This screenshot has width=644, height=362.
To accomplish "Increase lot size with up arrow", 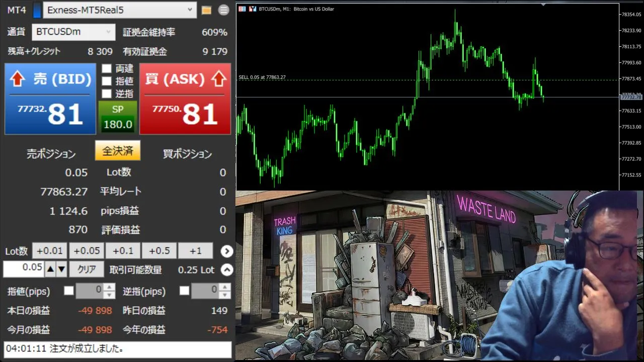I will pyautogui.click(x=50, y=269).
